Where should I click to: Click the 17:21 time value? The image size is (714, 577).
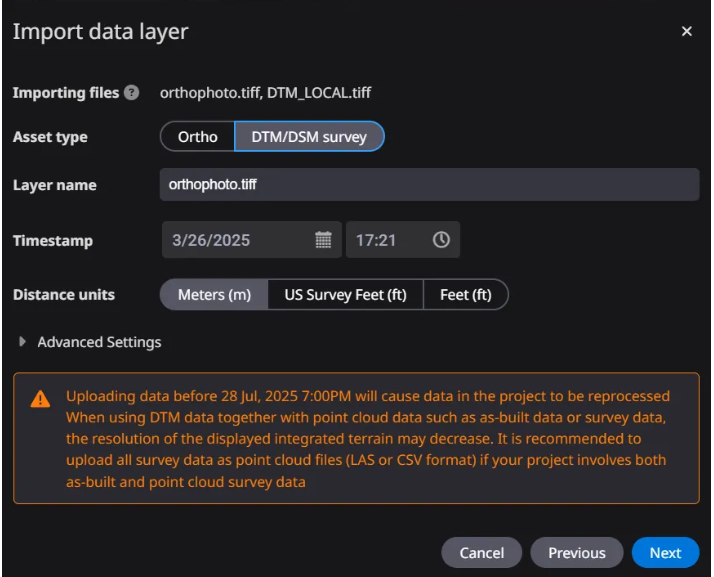point(375,240)
